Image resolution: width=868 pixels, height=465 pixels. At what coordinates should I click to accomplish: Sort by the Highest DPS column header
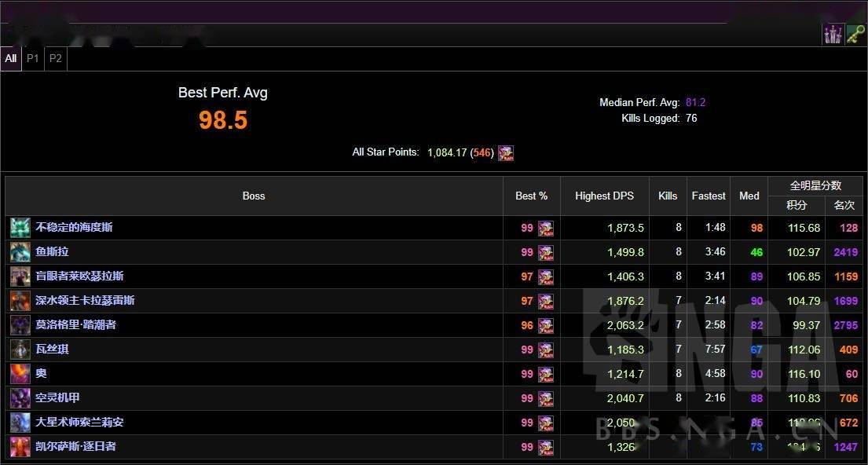(x=604, y=196)
